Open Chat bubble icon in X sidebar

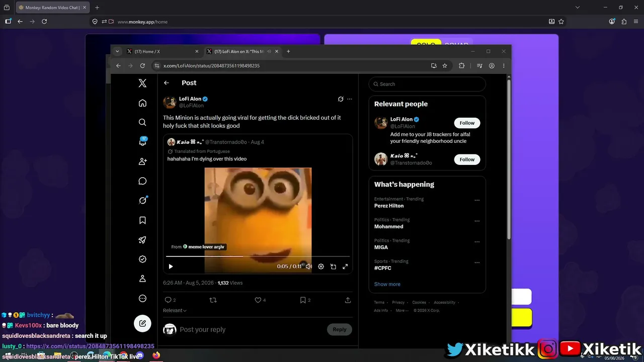[142, 181]
